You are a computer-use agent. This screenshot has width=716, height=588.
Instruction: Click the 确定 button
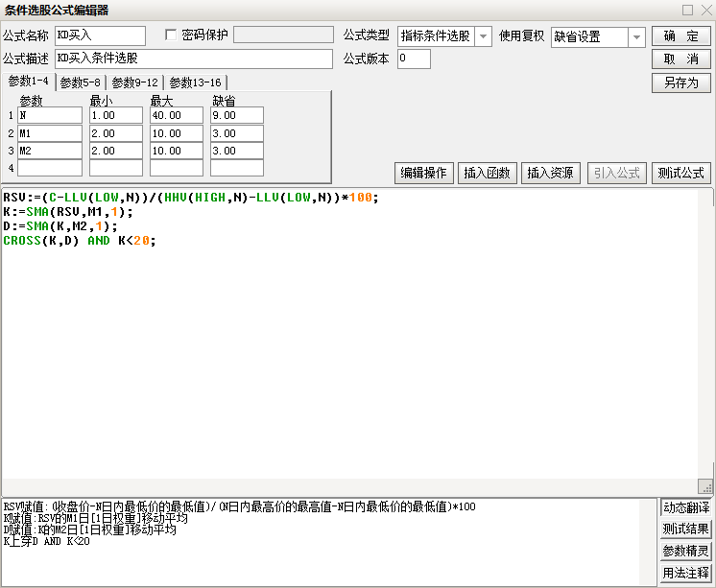tap(680, 36)
